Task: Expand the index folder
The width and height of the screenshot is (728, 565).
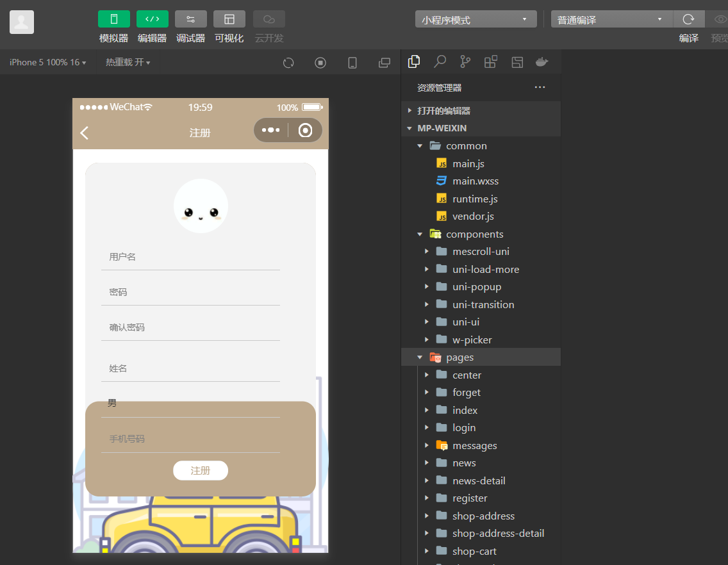Action: click(x=481, y=411)
